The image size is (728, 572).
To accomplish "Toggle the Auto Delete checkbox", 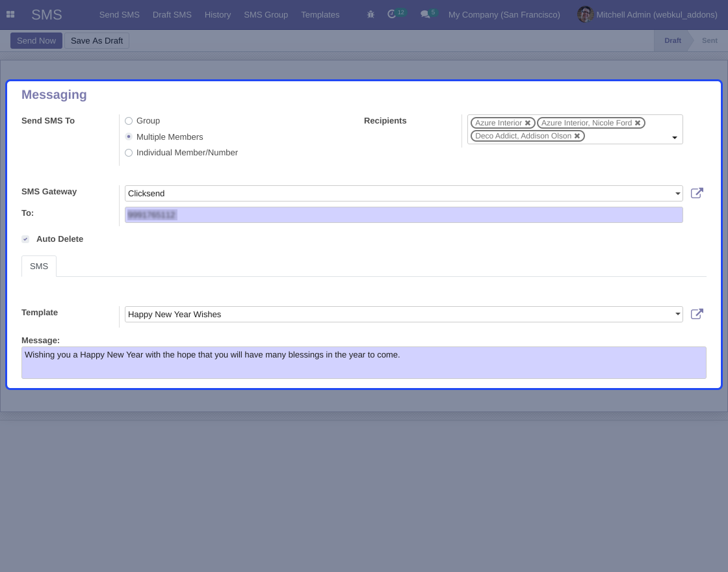I will tap(25, 239).
